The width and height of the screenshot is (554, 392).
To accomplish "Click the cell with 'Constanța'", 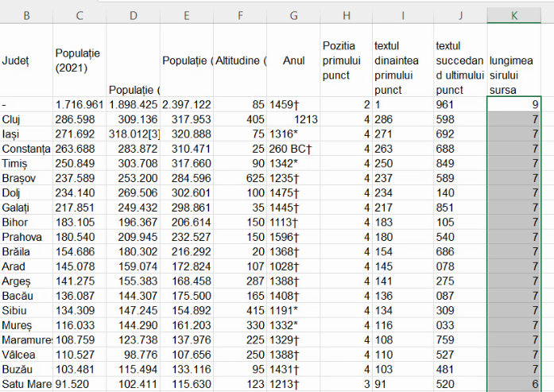I will pos(26,148).
